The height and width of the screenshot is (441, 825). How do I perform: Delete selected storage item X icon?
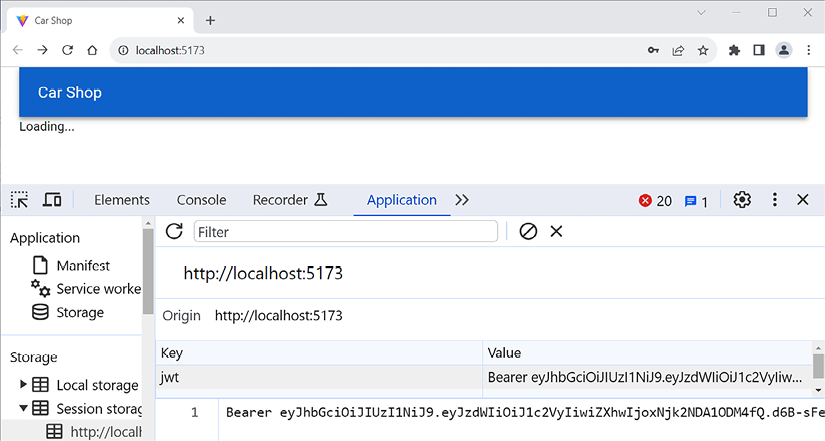[557, 231]
